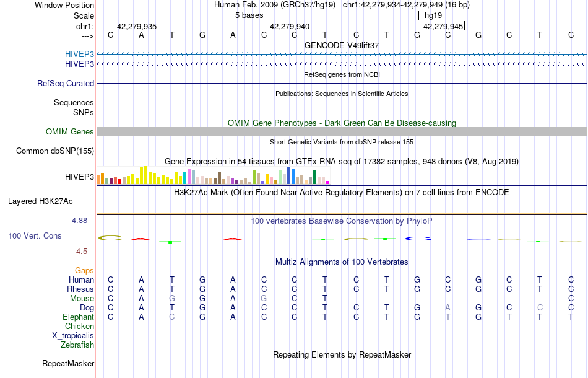The image size is (588, 378).
Task: Click the -4.5 conservation scale minimum
Action: tap(80, 252)
